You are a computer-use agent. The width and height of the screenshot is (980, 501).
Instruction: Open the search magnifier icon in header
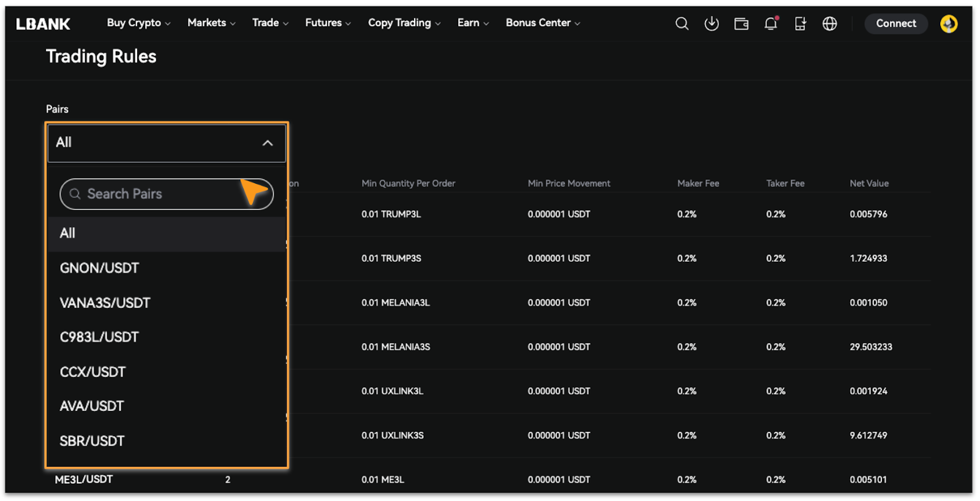[x=682, y=24]
